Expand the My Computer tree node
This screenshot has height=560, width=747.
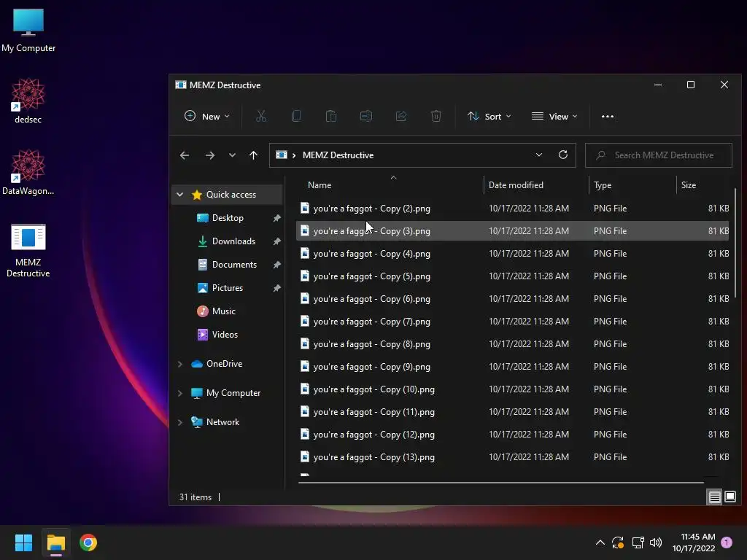pos(179,393)
